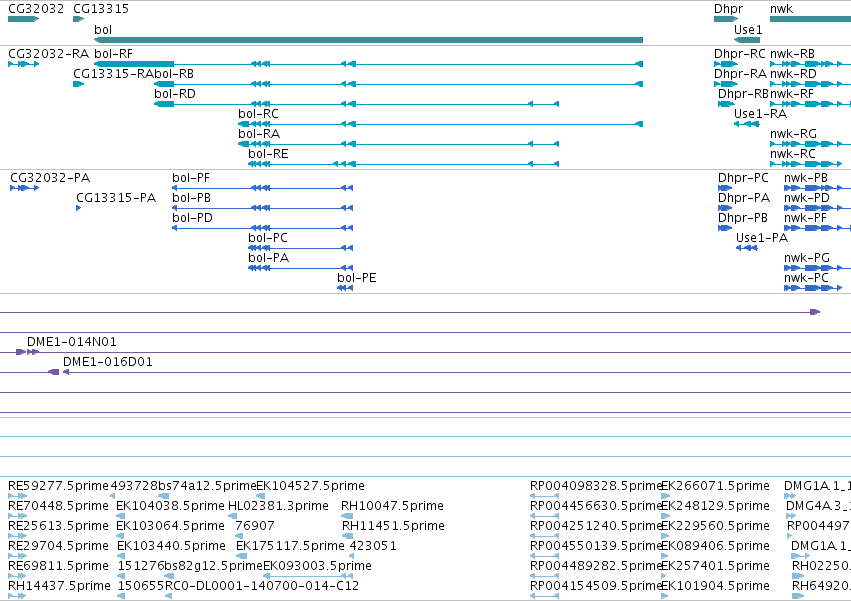The image size is (851, 601).
Task: Select the DME1-014N01 feature label
Action: click(72, 341)
